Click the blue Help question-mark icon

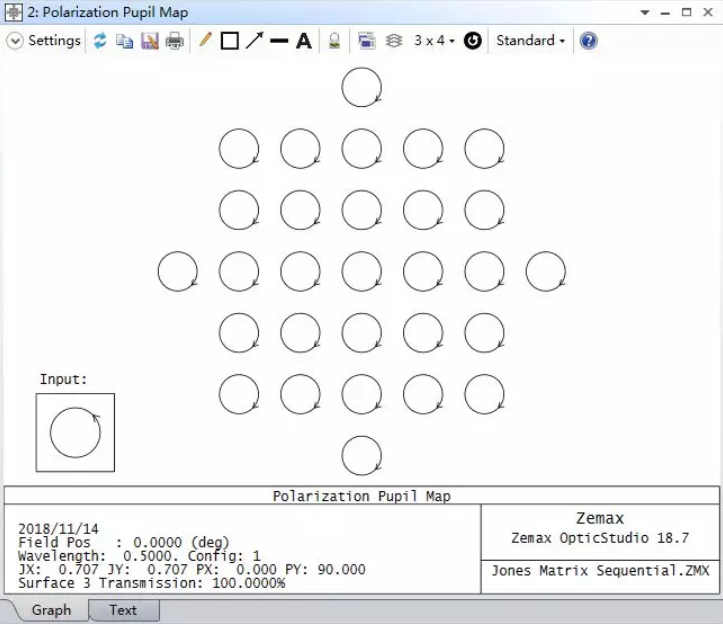[x=589, y=41]
